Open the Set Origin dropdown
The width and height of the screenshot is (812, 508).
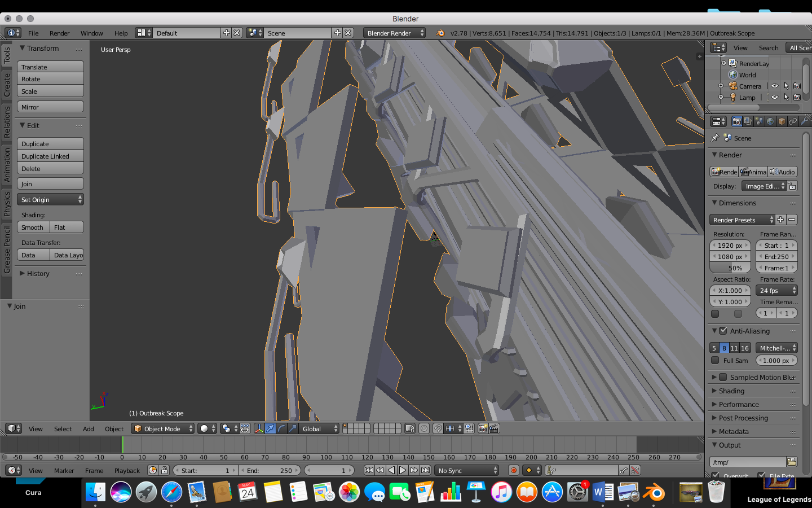point(50,199)
